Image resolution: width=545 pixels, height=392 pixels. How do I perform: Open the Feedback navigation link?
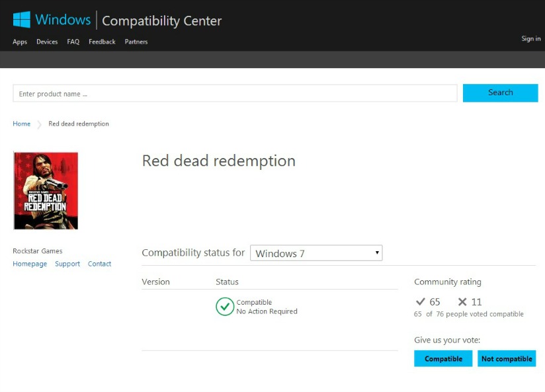pyautogui.click(x=102, y=42)
